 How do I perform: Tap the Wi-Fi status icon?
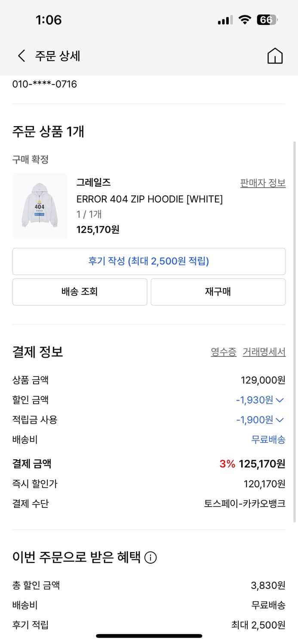coord(245,20)
